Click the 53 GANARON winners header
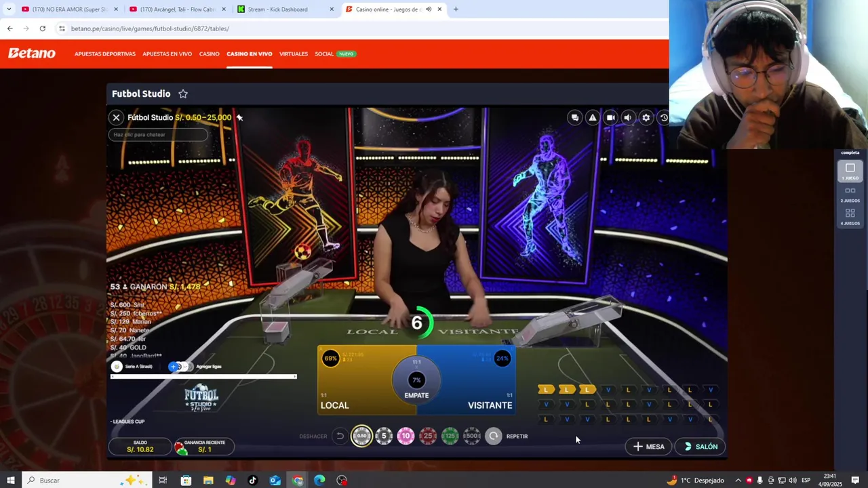Image resolution: width=868 pixels, height=488 pixels. click(155, 287)
